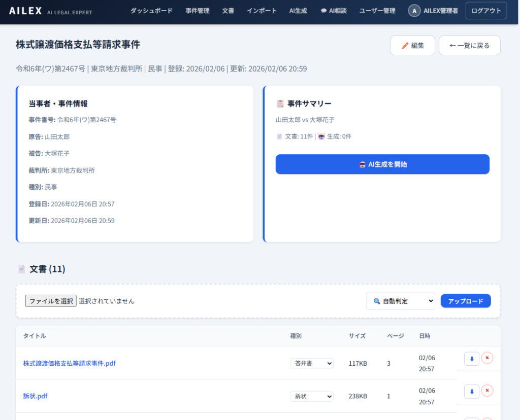Expand 答弁書 type dropdown for first document

click(312, 363)
